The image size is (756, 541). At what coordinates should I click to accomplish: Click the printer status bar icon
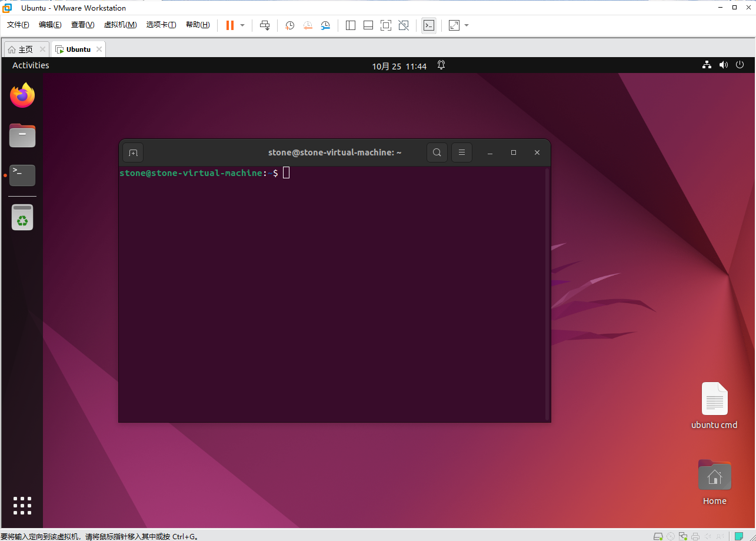pos(695,536)
